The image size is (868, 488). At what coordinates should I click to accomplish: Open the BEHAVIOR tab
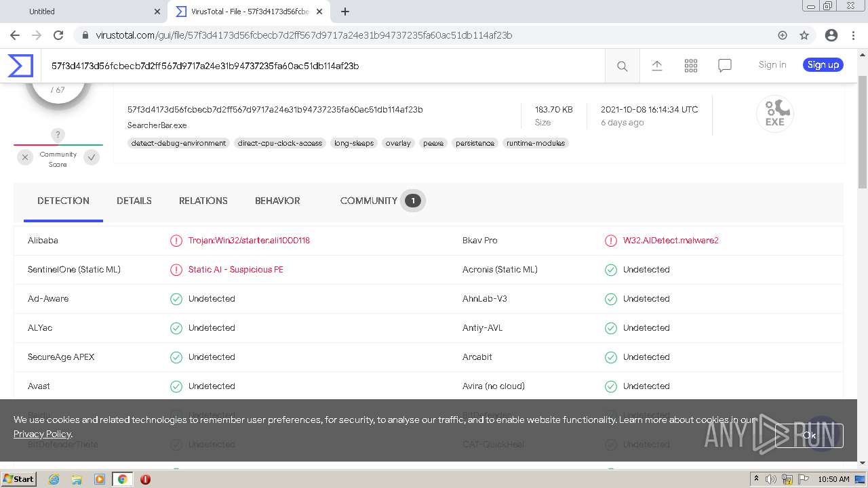click(x=277, y=201)
